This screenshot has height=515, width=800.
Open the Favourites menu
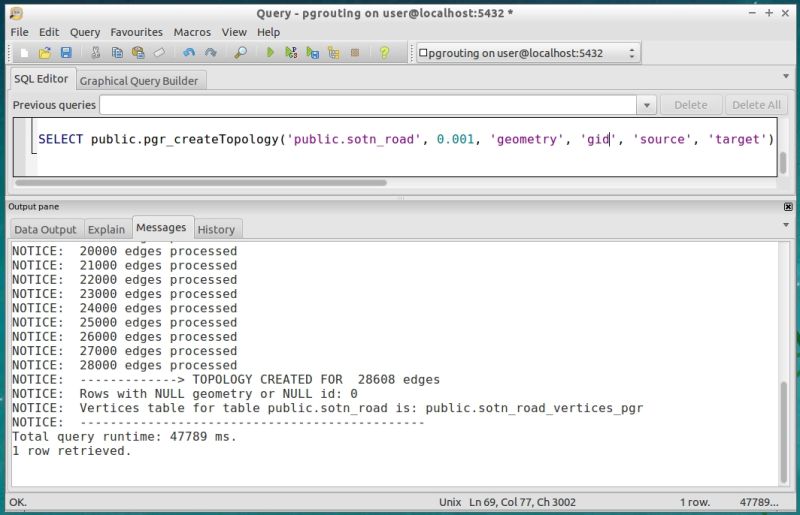tap(136, 32)
